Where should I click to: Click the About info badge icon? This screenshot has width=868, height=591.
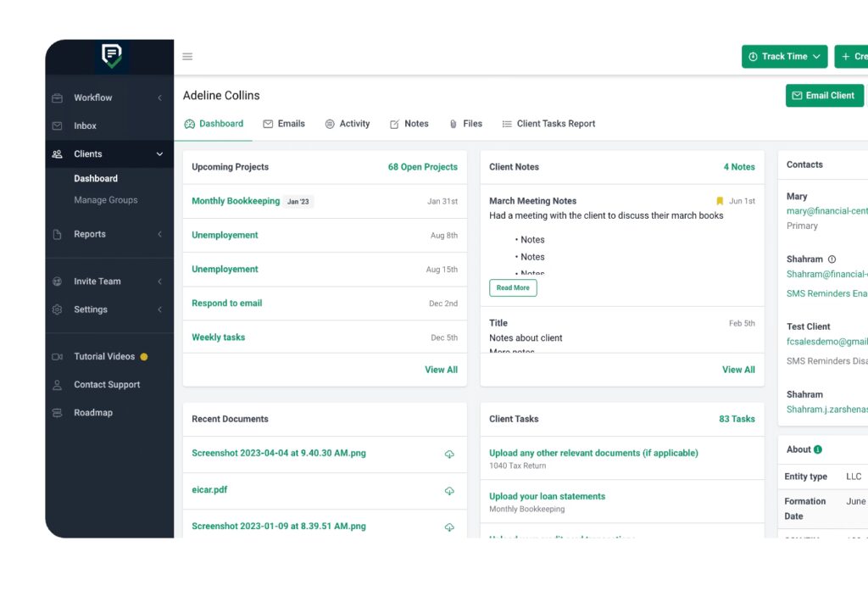(818, 449)
